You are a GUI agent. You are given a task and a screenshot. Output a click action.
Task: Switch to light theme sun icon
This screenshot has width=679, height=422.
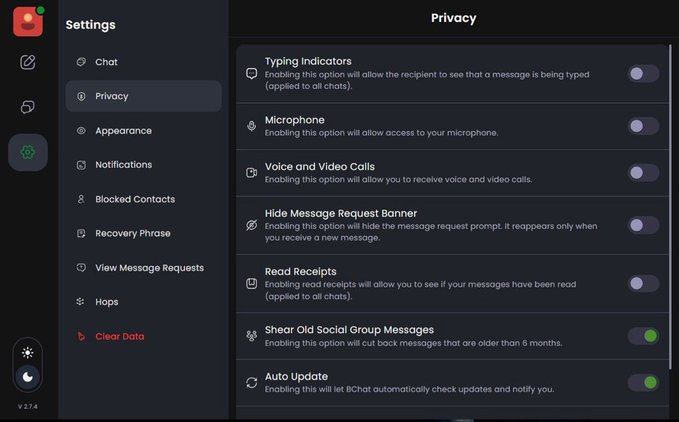(x=28, y=353)
